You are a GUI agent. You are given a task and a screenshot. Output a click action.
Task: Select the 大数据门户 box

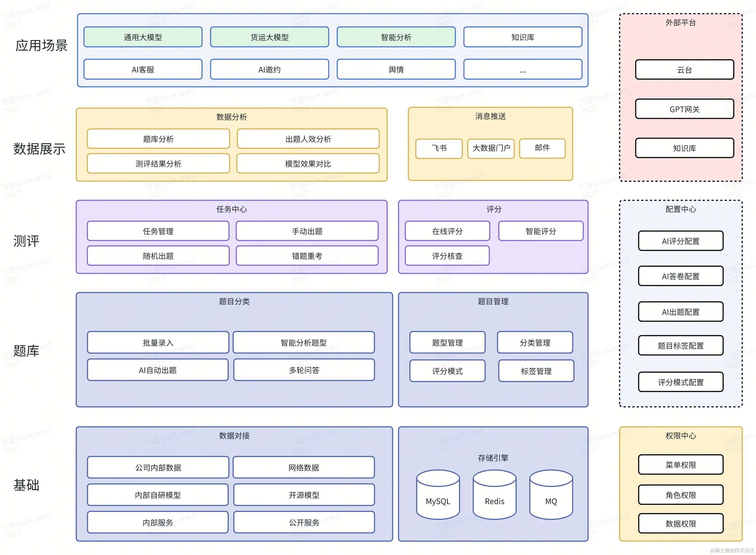(491, 148)
